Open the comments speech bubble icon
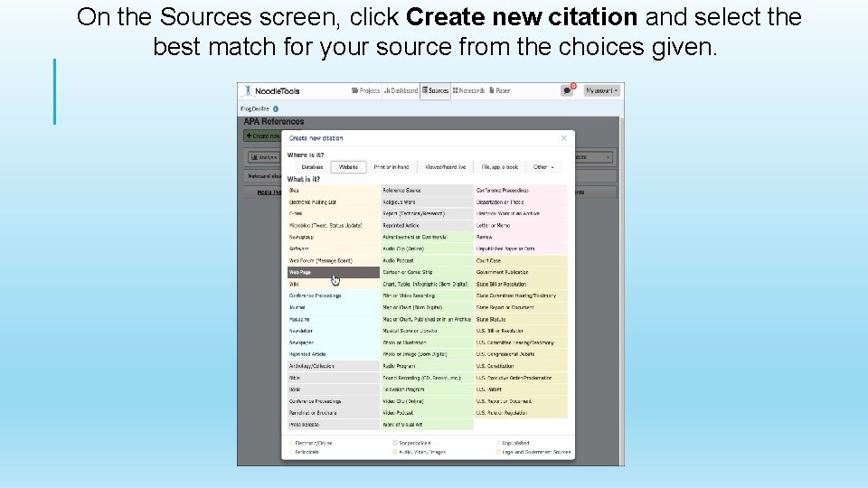Viewport: 868px width, 488px height. [x=567, y=90]
